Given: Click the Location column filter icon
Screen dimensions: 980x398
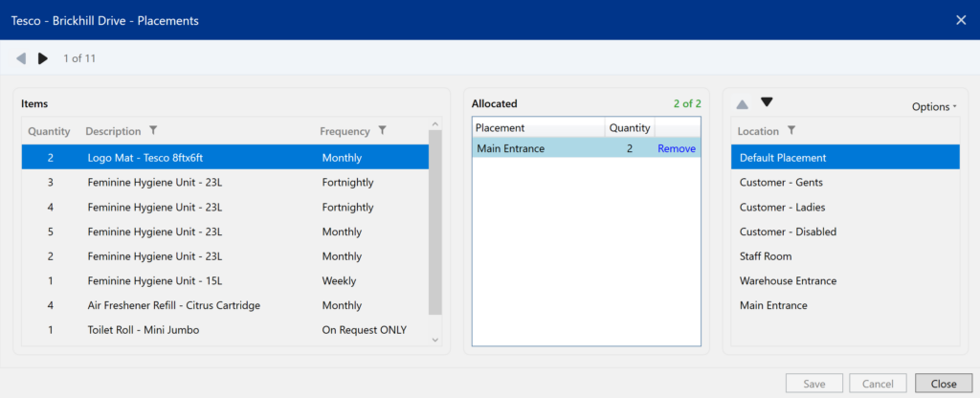Looking at the screenshot, I should pyautogui.click(x=791, y=131).
